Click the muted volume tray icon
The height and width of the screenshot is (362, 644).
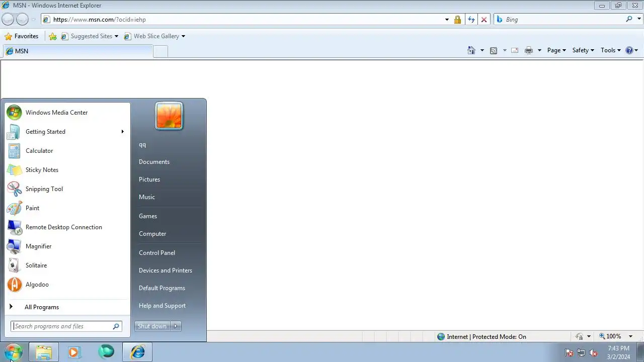coord(593,353)
